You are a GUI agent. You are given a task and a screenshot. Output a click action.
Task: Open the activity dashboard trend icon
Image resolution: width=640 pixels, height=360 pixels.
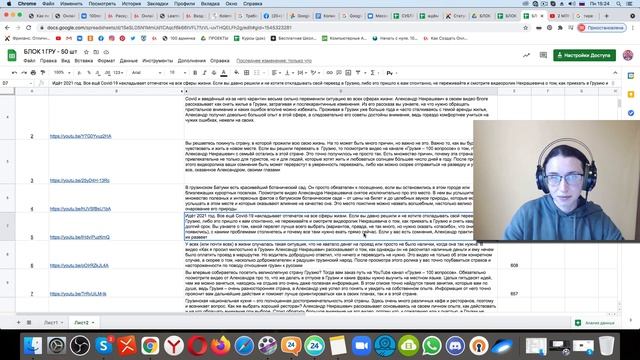(x=527, y=55)
